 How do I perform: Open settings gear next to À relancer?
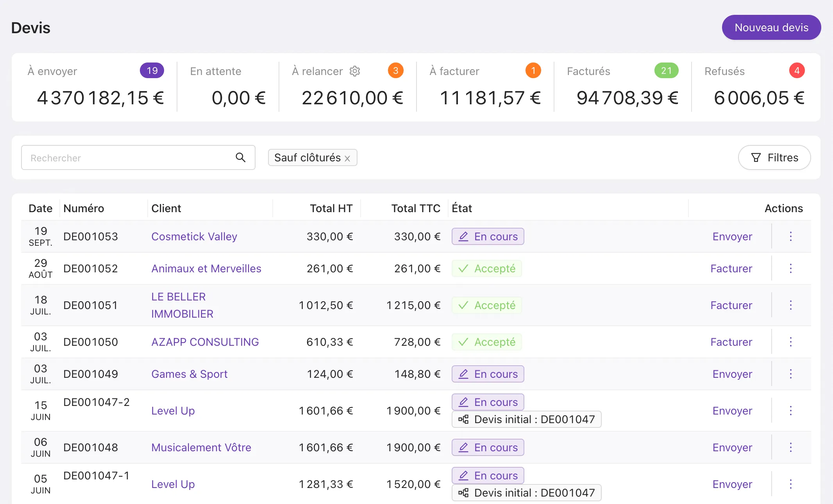[x=355, y=71]
